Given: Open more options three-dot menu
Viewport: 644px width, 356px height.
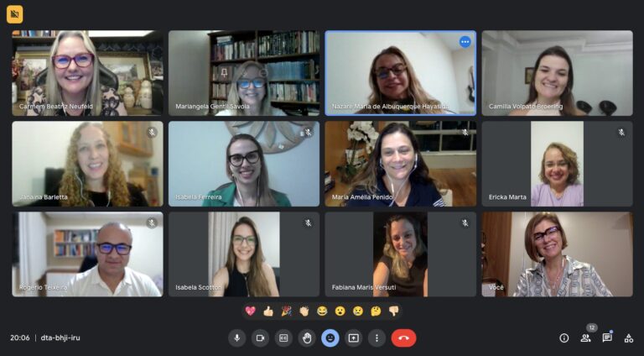Looking at the screenshot, I should click(377, 338).
